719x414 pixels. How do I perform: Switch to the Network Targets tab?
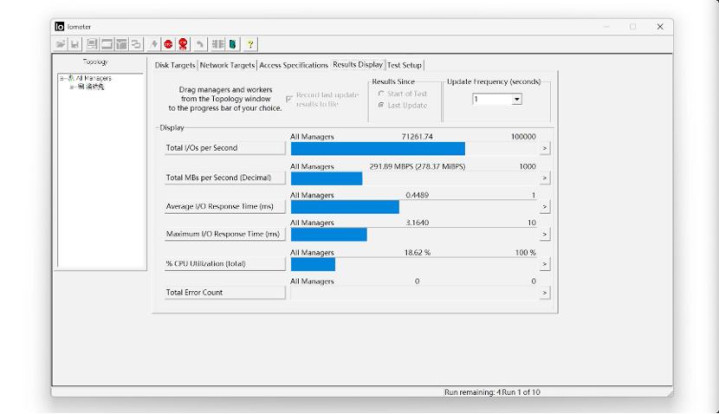(x=227, y=65)
